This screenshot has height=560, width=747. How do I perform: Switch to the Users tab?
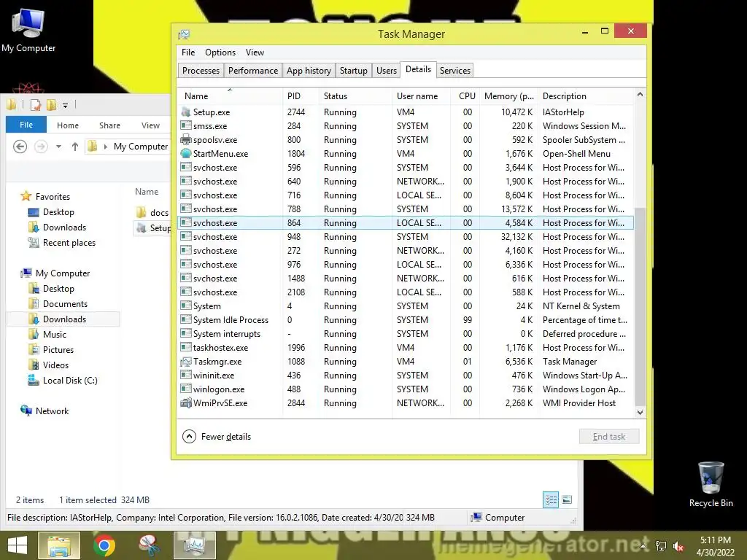pyautogui.click(x=387, y=71)
